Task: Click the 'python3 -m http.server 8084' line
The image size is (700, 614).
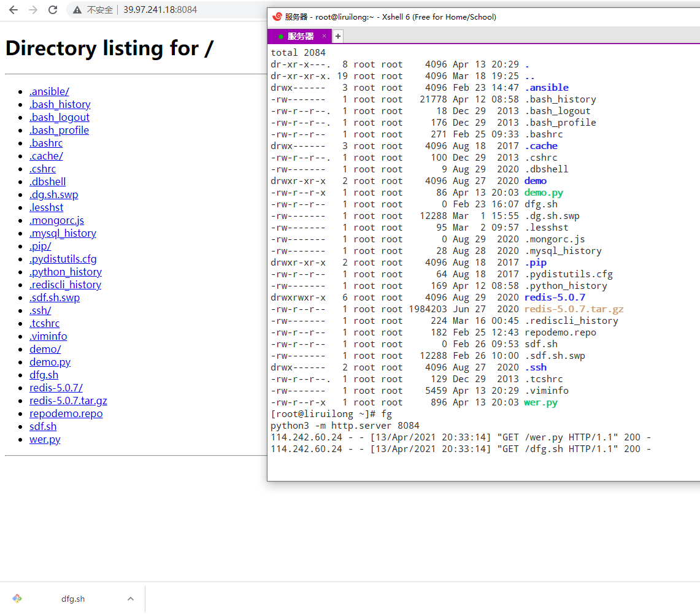Action: click(x=345, y=426)
